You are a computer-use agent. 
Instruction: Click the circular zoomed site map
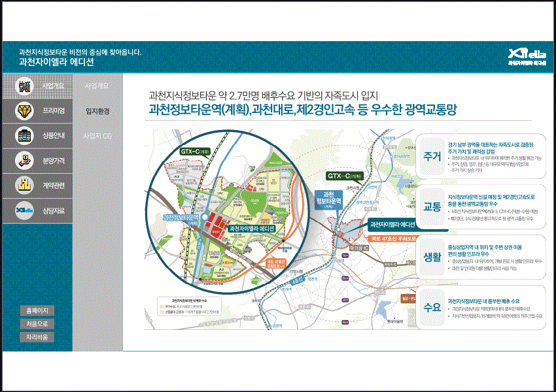(x=226, y=212)
